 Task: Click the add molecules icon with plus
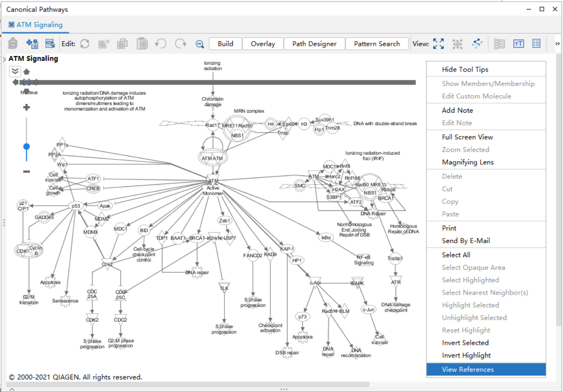coord(32,44)
